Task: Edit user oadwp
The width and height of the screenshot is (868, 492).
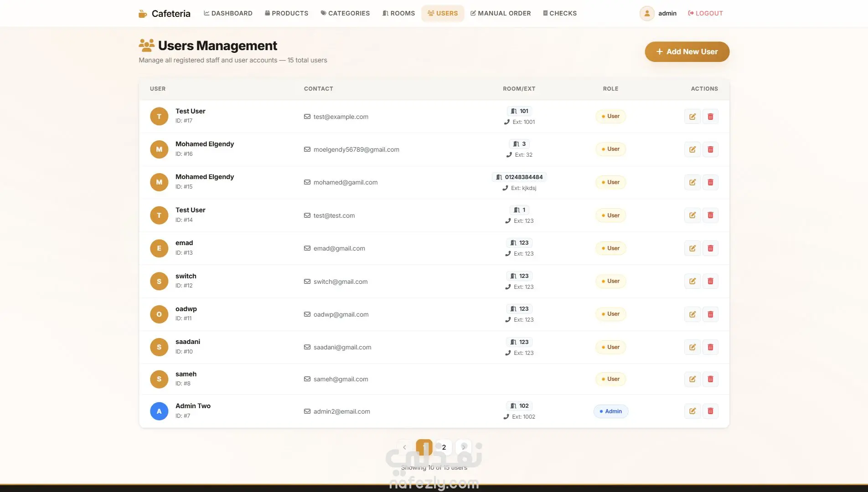Action: pyautogui.click(x=692, y=314)
